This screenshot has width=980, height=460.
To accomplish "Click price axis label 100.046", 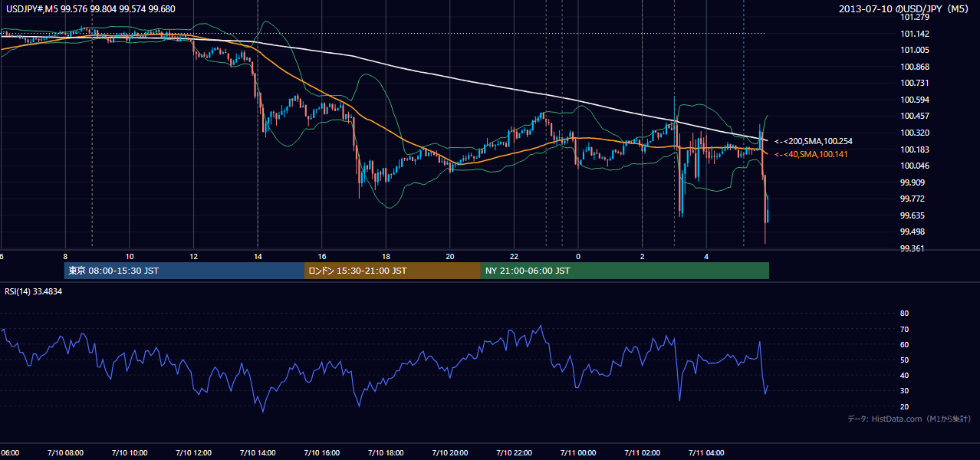I will 916,166.
